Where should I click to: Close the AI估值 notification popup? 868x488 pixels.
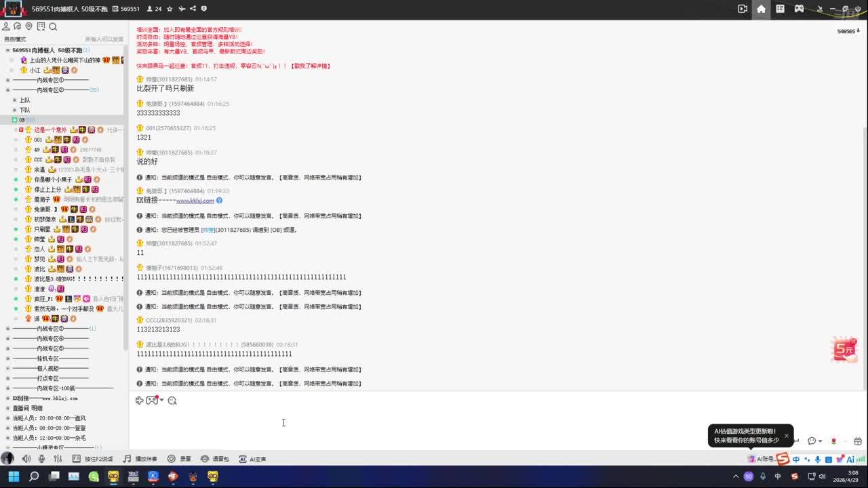(786, 436)
